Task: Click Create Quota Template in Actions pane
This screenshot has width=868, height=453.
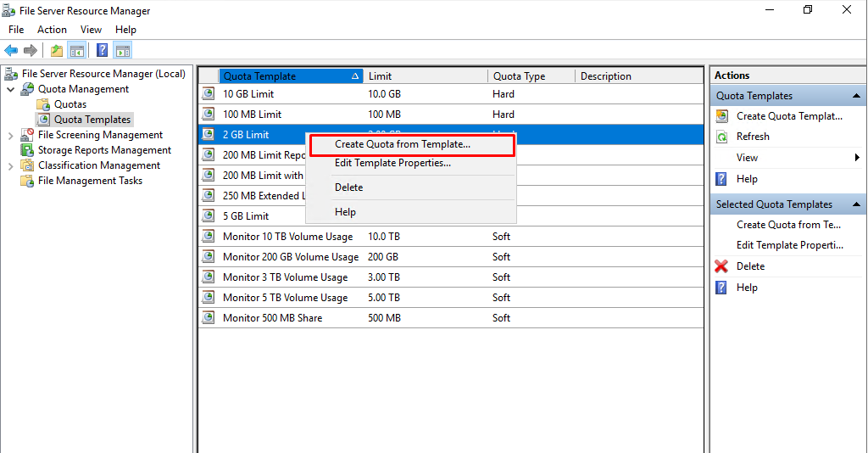Action: [789, 116]
